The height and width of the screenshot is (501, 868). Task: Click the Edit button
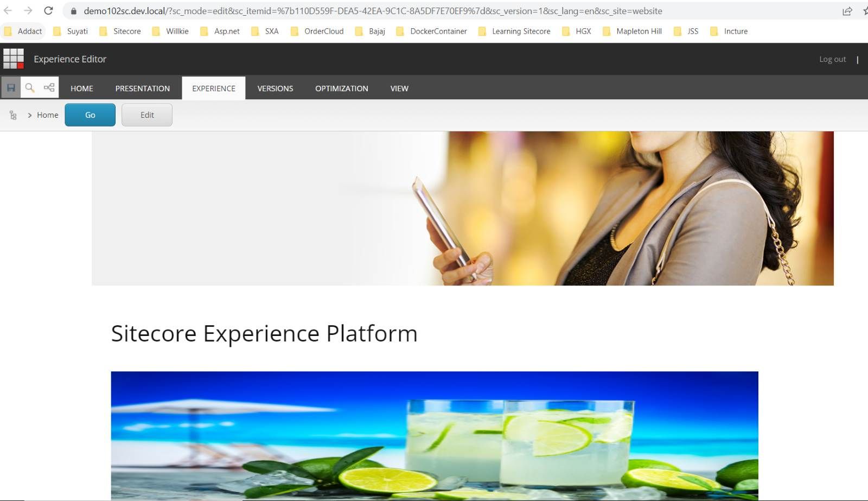tap(147, 115)
